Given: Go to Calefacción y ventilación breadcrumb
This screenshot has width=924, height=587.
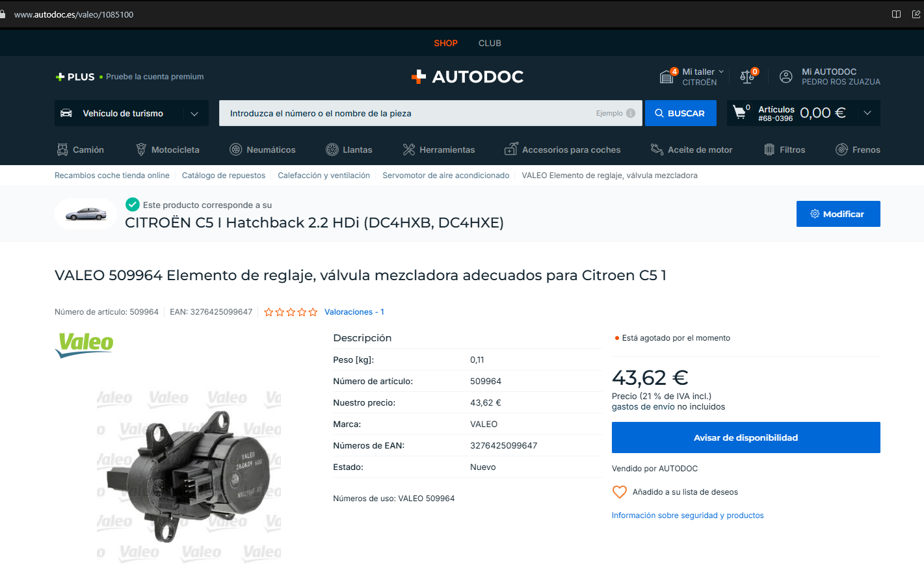Looking at the screenshot, I should 324,176.
